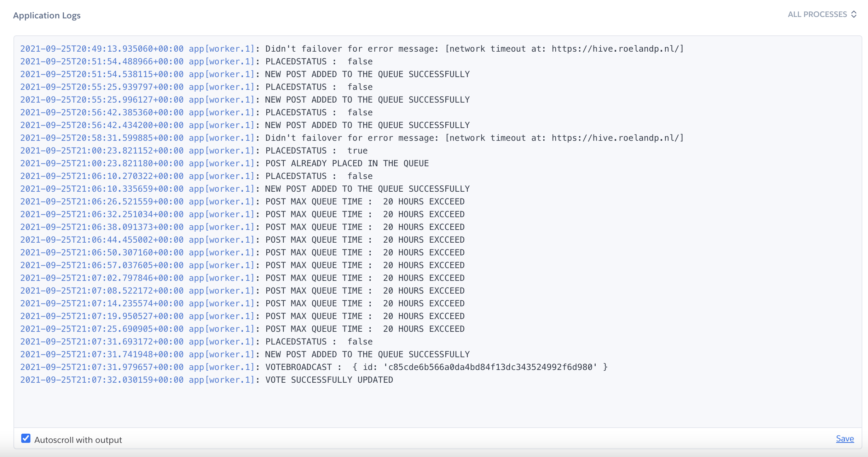Click the VOTEBROADCAST id hash line
The width and height of the screenshot is (868, 457).
click(314, 367)
